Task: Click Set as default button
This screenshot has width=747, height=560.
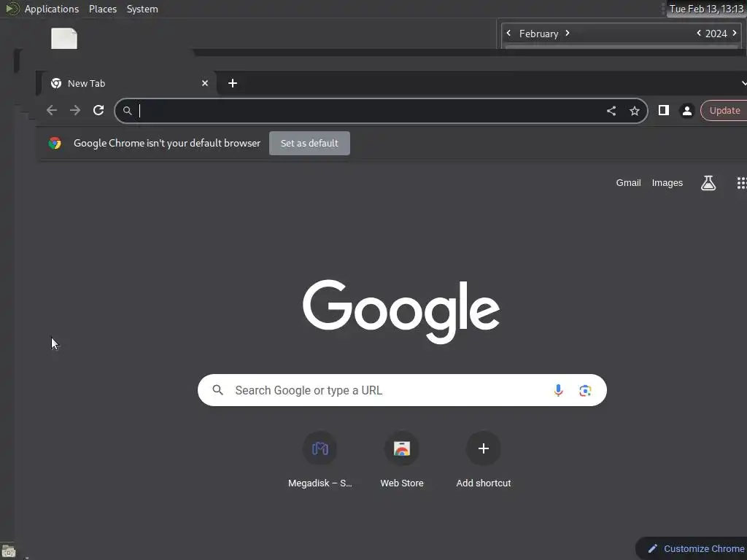Action: click(309, 144)
